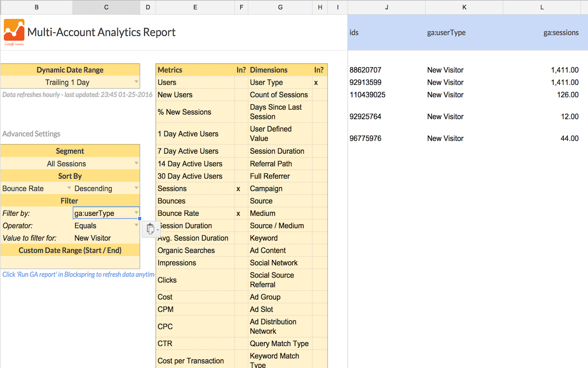Open the Equals operator dropdown
This screenshot has height=368, width=588.
(x=135, y=225)
